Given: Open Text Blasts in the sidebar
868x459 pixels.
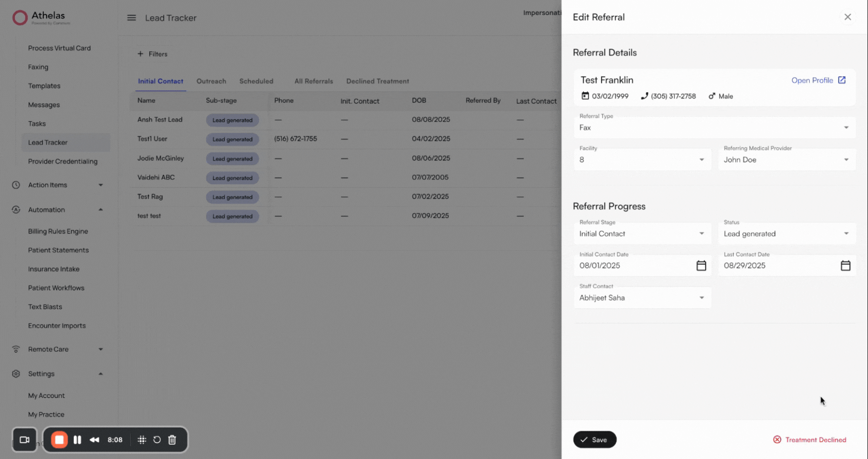Looking at the screenshot, I should 45,307.
